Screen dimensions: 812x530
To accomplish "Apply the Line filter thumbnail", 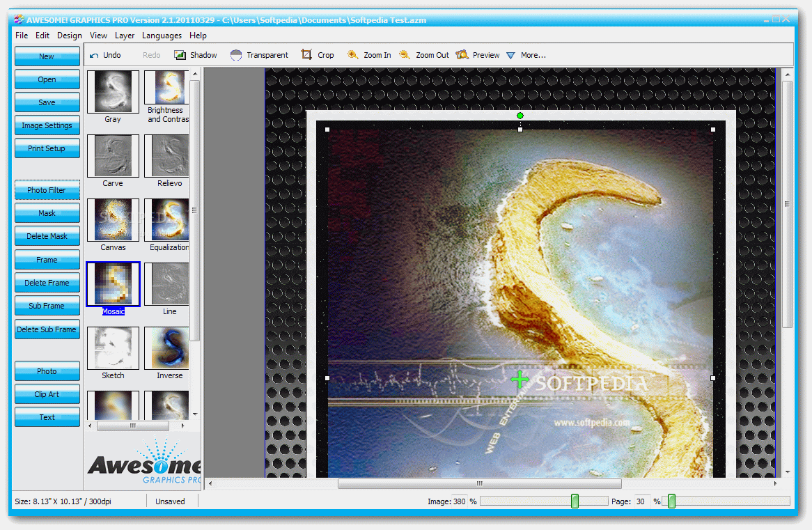I will click(x=166, y=284).
